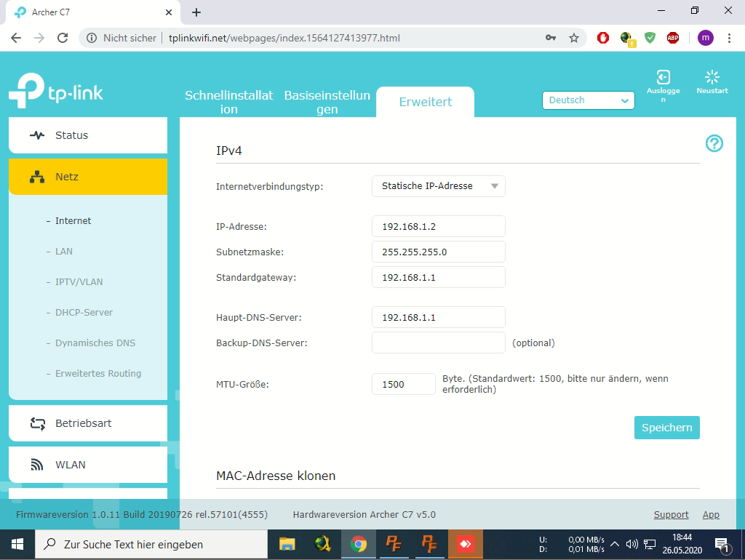Select the Erweitertes Routing submenu entry
The height and width of the screenshot is (560, 745).
click(x=98, y=373)
